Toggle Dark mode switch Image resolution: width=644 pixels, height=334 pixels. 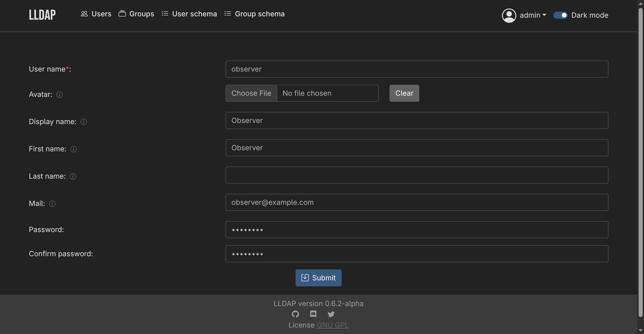(x=561, y=15)
